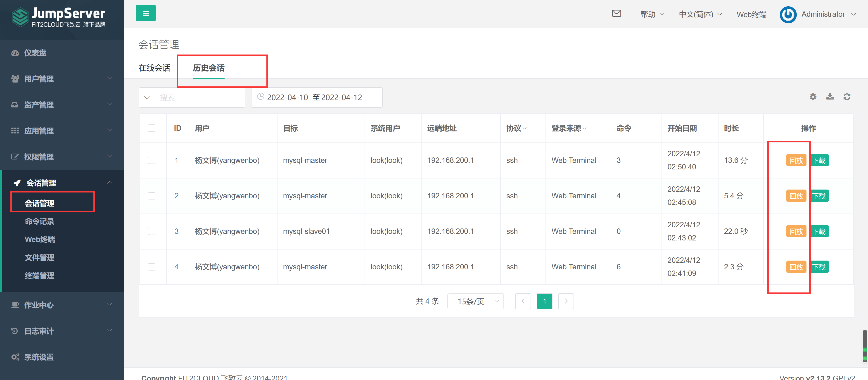Click the gears icon beside 系统设置
The image size is (868, 380).
[x=15, y=357]
